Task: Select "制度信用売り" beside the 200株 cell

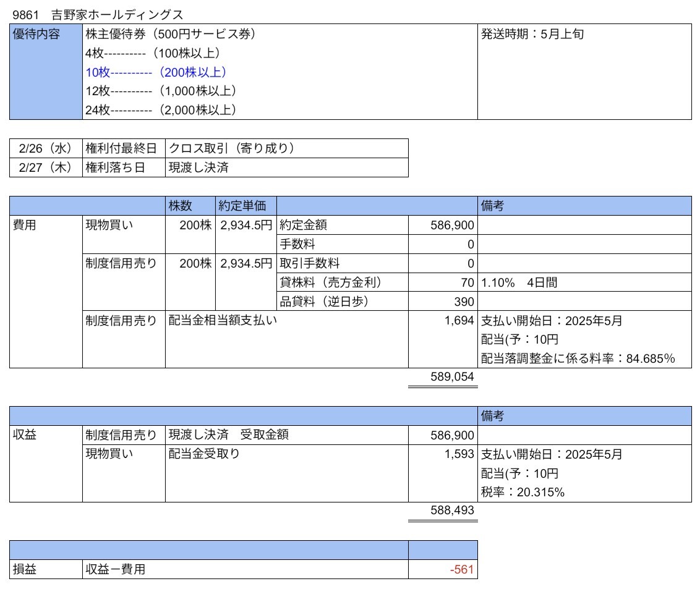Action: 121,263
